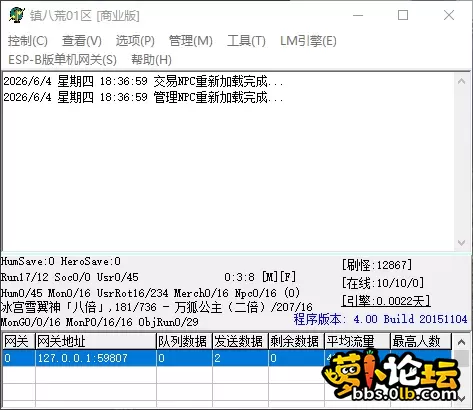Select gateway address 127.0.0.1:59807 cell
Screen dimensions: 473x410
click(x=96, y=358)
